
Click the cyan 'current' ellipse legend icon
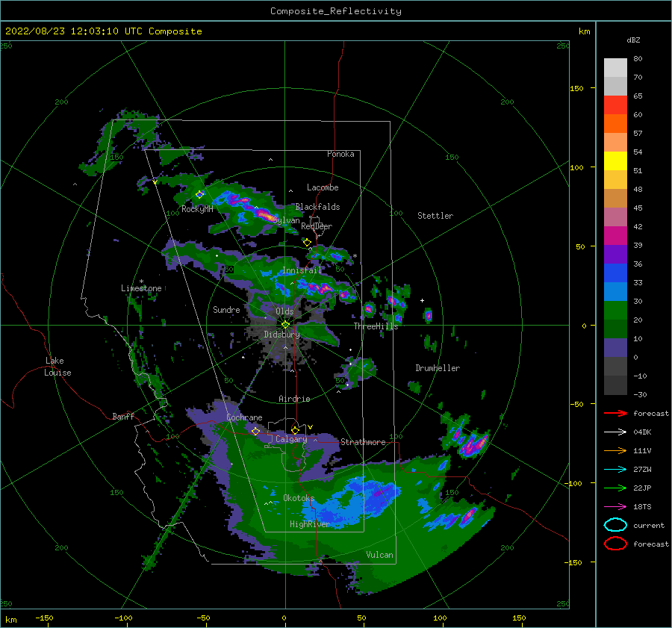tap(615, 525)
